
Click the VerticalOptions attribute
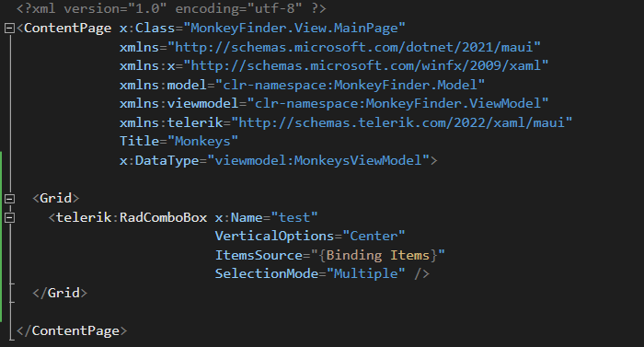pos(274,237)
